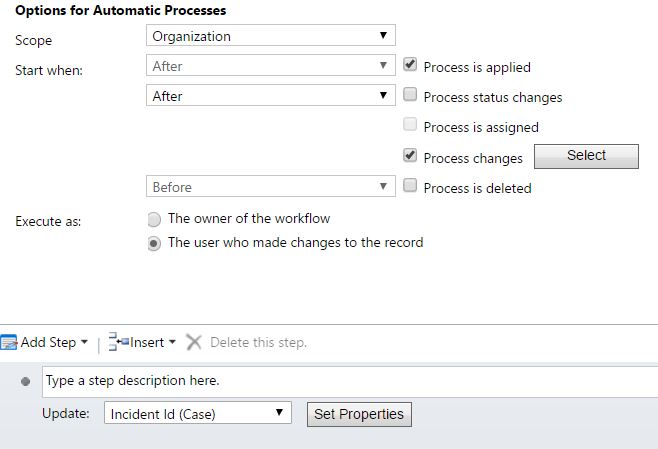Expand the Incident Id (Case) dropdown

(197, 413)
